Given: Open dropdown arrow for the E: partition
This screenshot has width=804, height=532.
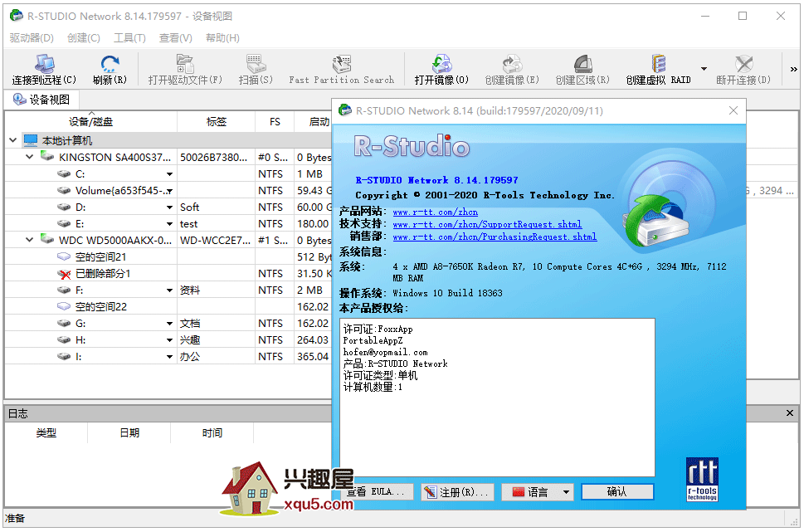Looking at the screenshot, I should click(169, 224).
